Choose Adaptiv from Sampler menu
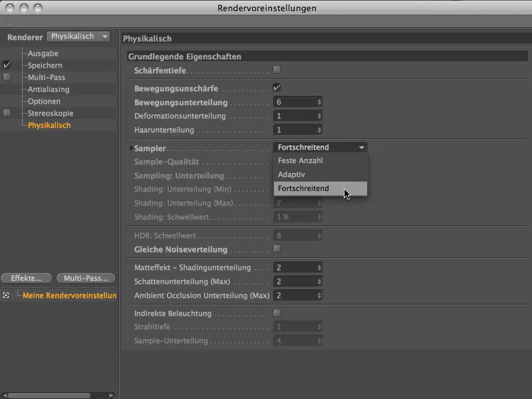 pos(321,174)
